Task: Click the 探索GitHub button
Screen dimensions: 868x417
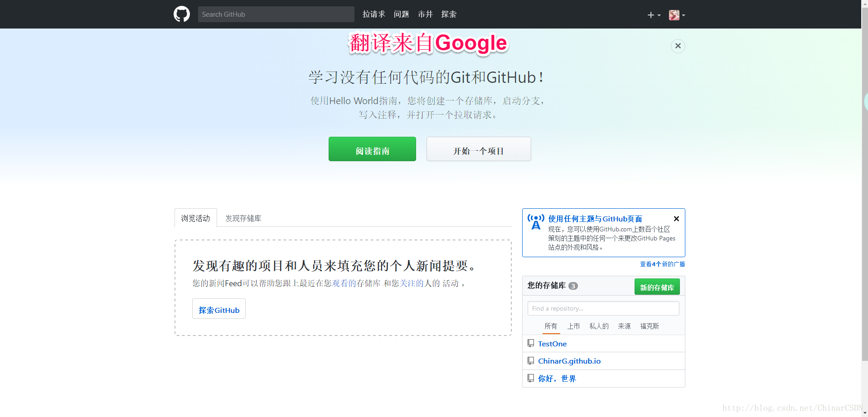Action: click(219, 309)
